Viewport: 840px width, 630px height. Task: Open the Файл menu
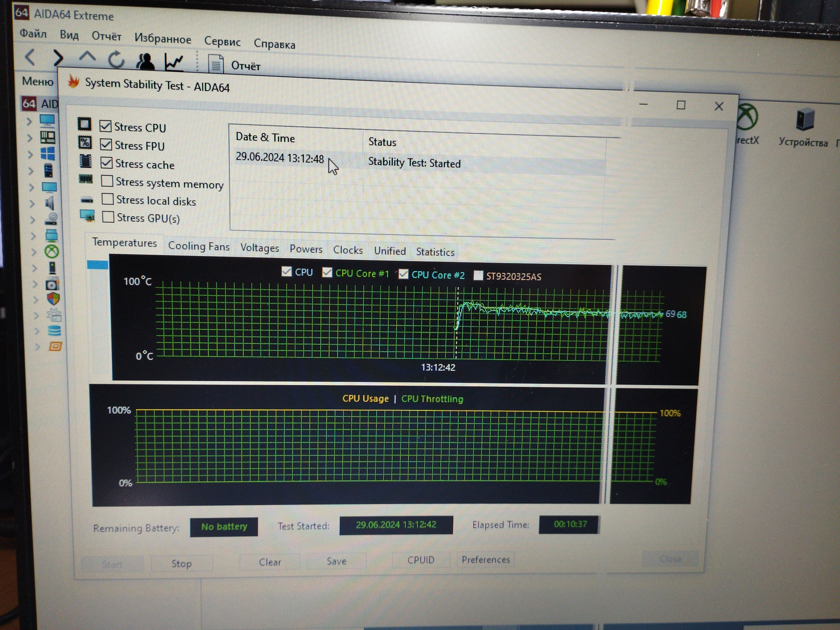point(33,33)
